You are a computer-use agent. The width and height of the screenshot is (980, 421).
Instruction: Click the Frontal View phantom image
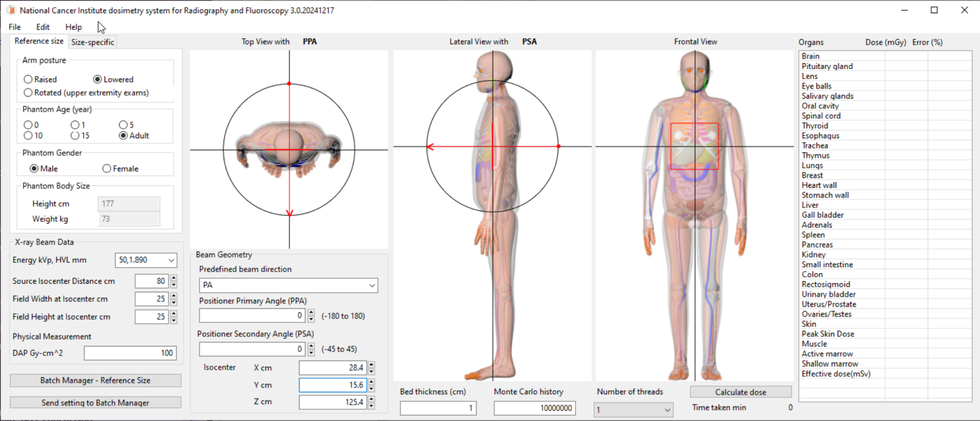(x=695, y=216)
